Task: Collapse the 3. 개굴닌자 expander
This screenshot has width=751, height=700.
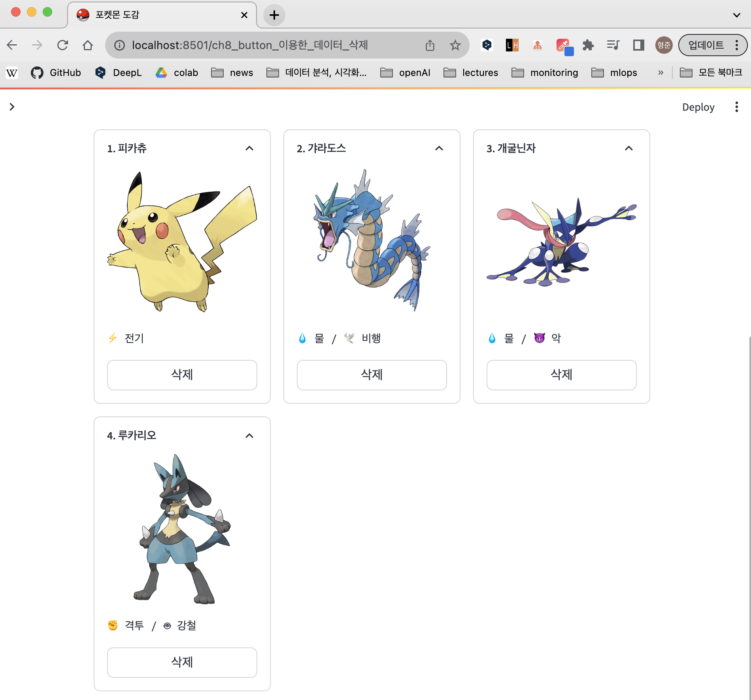Action: click(x=629, y=148)
